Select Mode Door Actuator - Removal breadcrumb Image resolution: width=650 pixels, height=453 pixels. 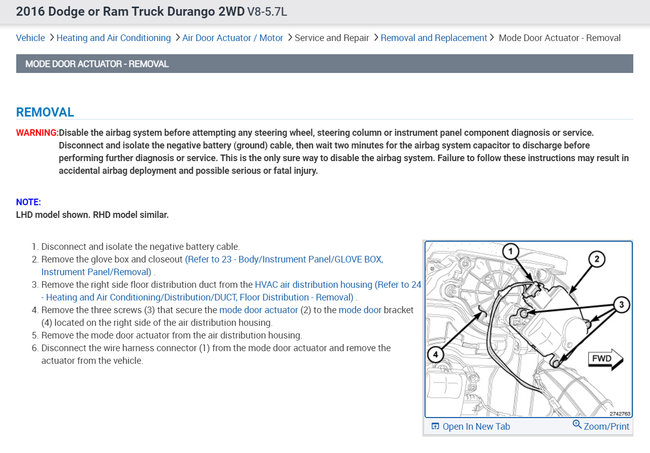(x=560, y=38)
